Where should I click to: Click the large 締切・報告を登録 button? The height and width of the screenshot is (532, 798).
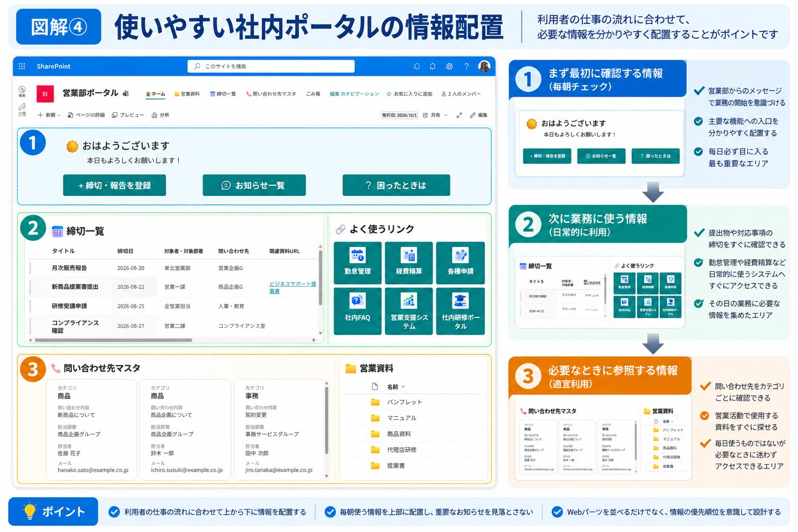(x=114, y=185)
